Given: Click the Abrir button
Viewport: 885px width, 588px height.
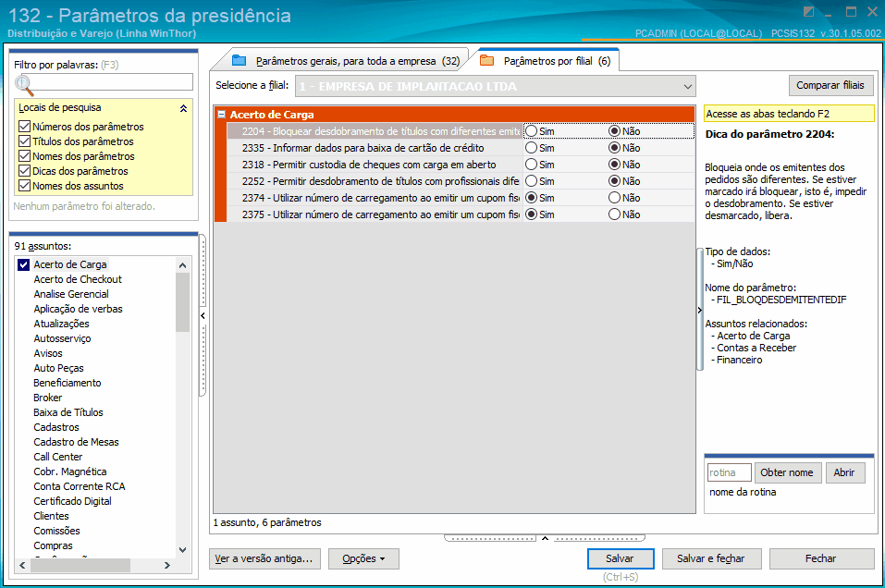Looking at the screenshot, I should [844, 472].
